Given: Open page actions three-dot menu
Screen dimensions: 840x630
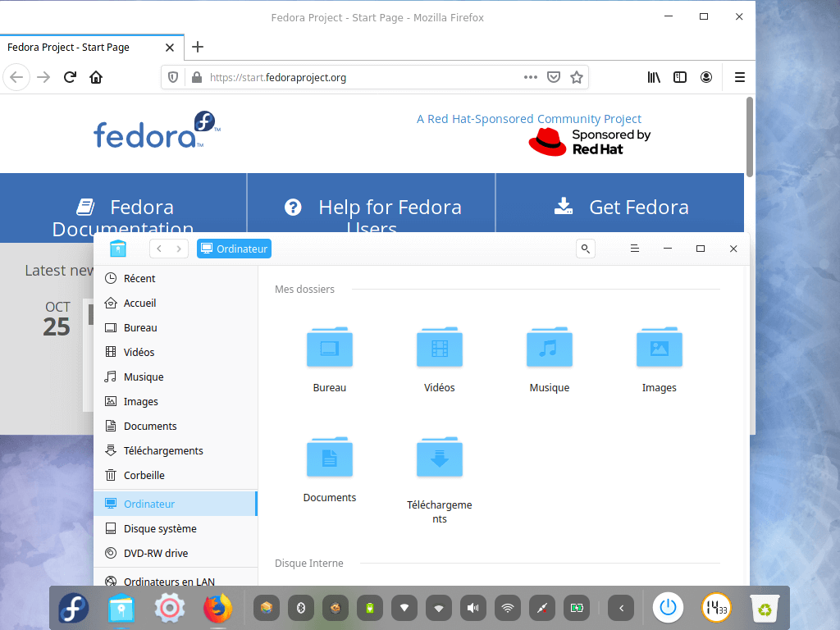Looking at the screenshot, I should [531, 77].
